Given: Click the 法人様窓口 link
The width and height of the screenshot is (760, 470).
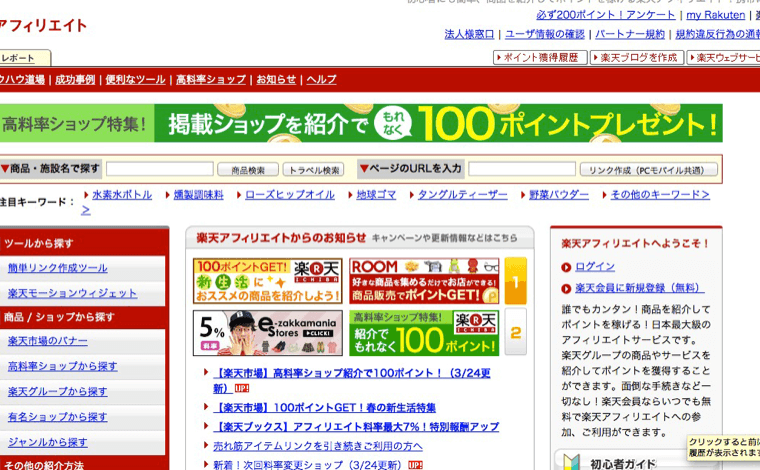Looking at the screenshot, I should click(469, 34).
